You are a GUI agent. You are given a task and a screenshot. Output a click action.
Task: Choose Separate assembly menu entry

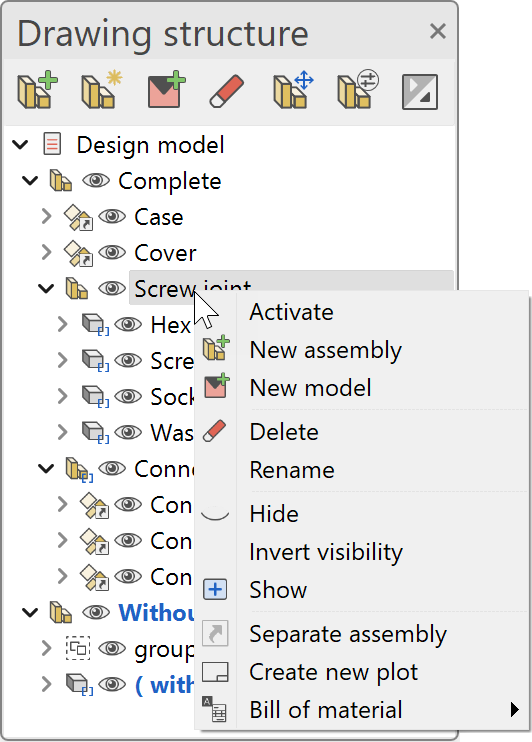363,634
